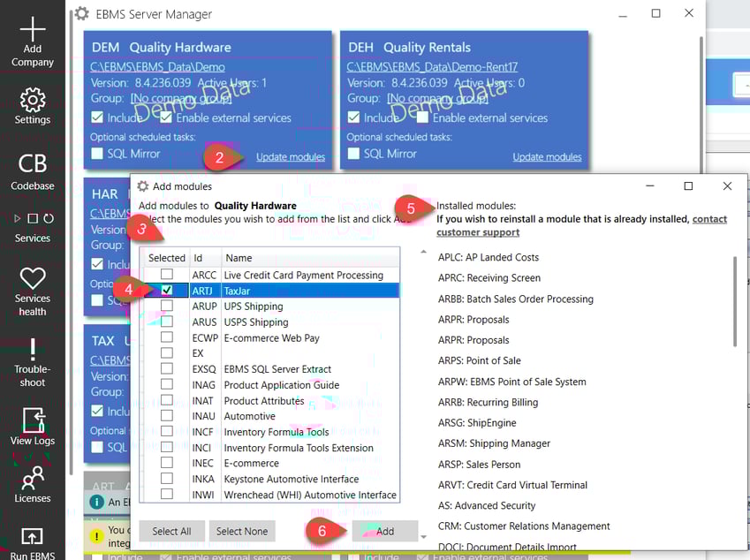Screen dimensions: 750x560
Task: Enable SQL Mirror for Quality Hardware
Action: [98, 152]
